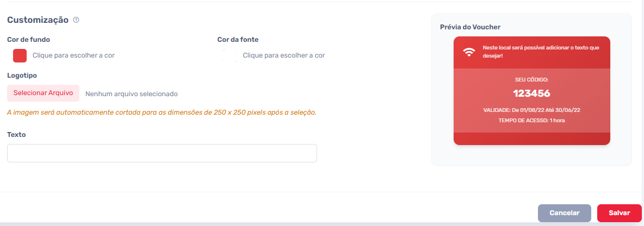The height and width of the screenshot is (226, 644).
Task: Save changes with the Salvar button
Action: click(x=620, y=213)
